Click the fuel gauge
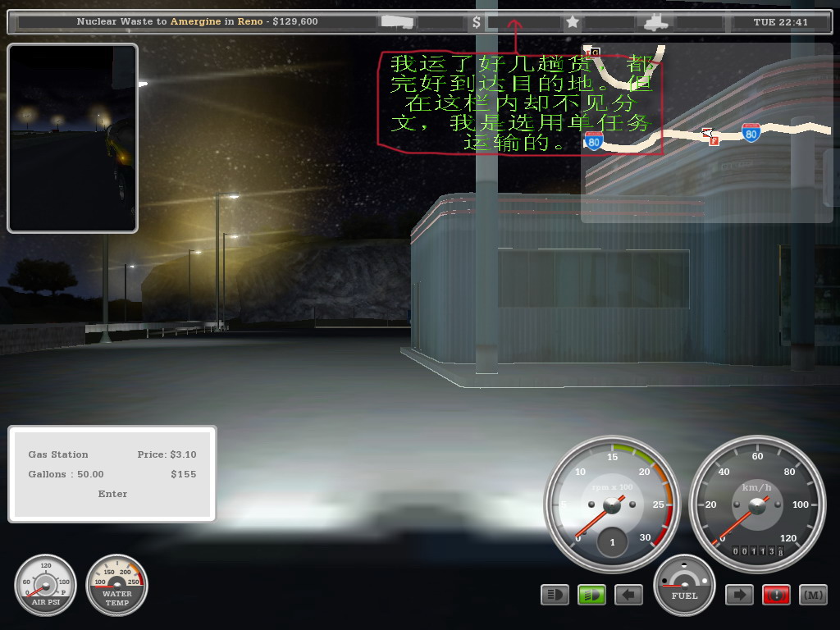The width and height of the screenshot is (840, 630). pos(685,585)
